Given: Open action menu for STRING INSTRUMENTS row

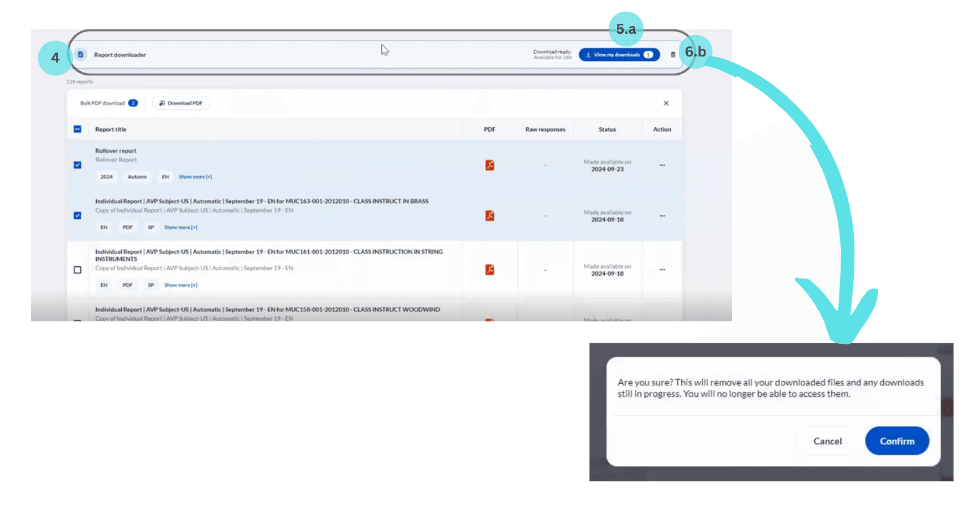Looking at the screenshot, I should point(662,270).
